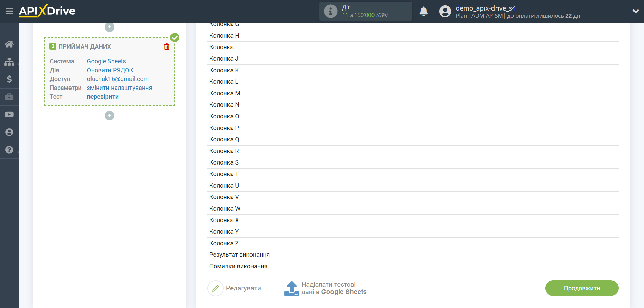
Task: Expand the account dropdown chevron
Action: [636, 12]
